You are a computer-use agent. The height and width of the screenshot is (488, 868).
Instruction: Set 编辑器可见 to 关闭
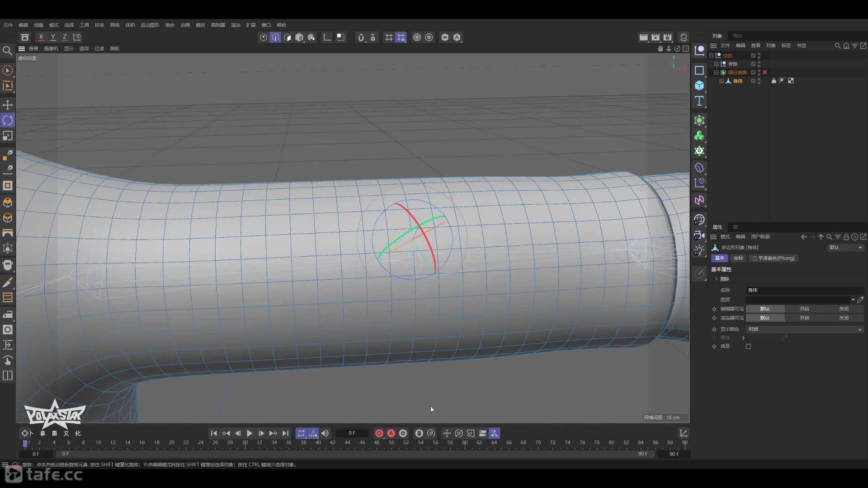tap(844, 309)
